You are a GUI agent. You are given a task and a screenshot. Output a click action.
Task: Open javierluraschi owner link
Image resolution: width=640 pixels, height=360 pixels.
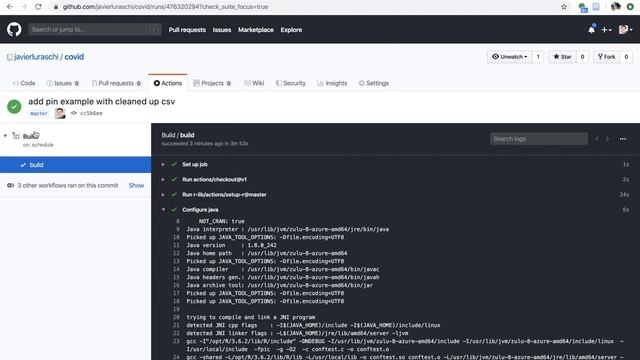36,57
